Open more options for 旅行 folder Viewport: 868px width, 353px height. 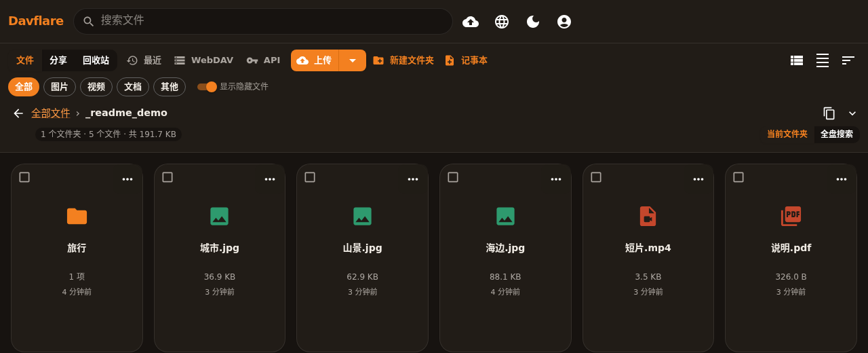127,179
